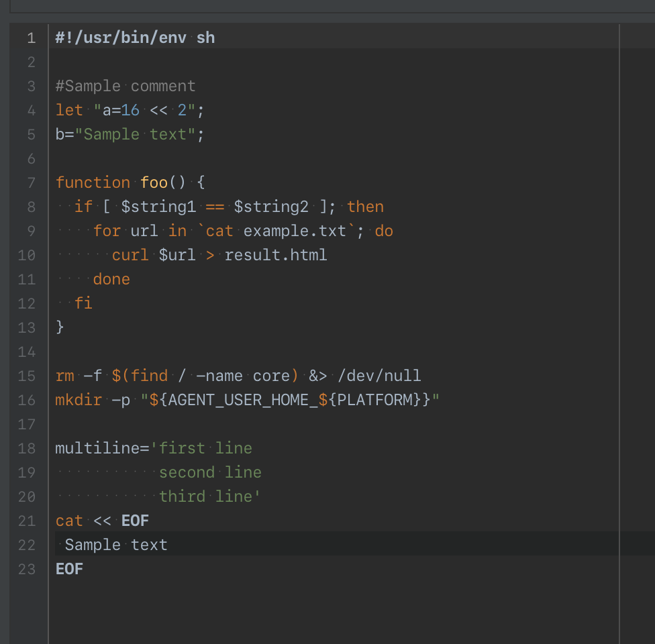Click 'EOF' on line 21

click(x=136, y=521)
